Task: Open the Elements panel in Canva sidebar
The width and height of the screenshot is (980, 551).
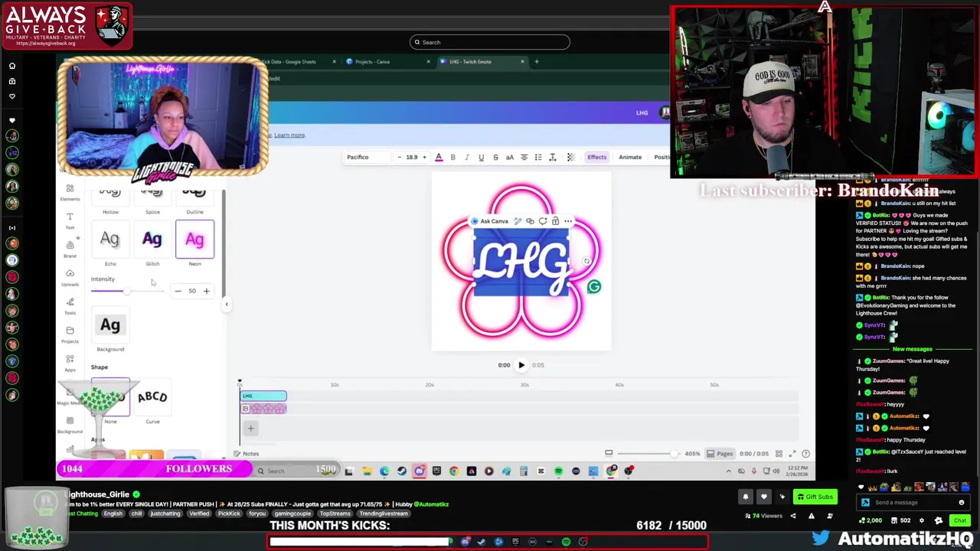Action: [70, 192]
